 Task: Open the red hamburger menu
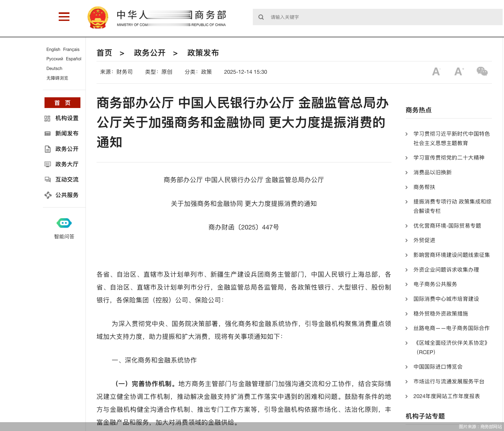tap(64, 17)
